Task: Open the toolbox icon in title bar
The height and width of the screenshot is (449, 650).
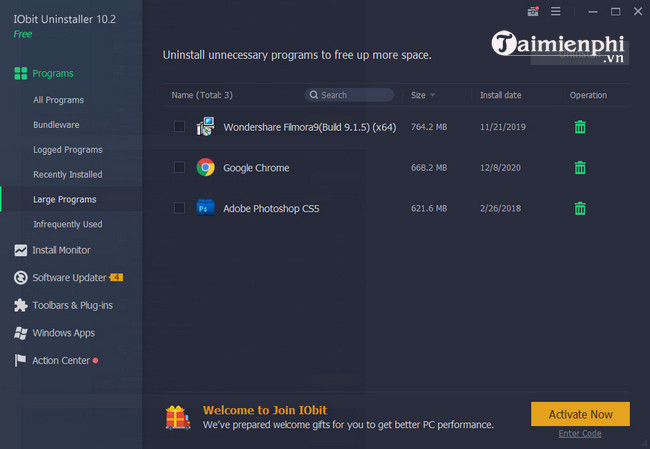Action: pyautogui.click(x=533, y=11)
